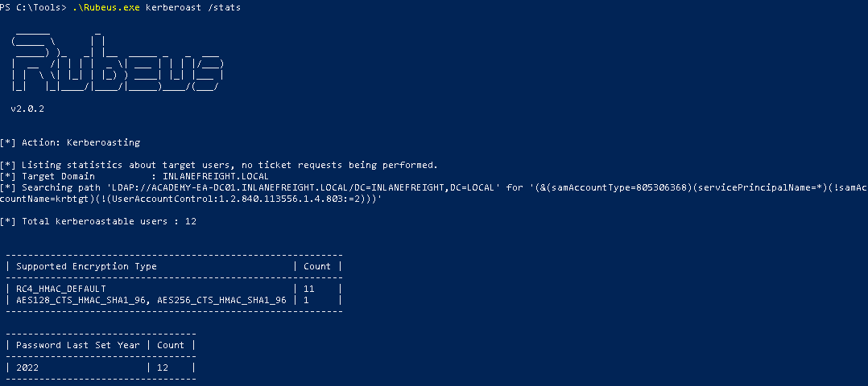Image resolution: width=868 pixels, height=386 pixels.
Task: Click the Count header of the encryption table
Action: [316, 266]
